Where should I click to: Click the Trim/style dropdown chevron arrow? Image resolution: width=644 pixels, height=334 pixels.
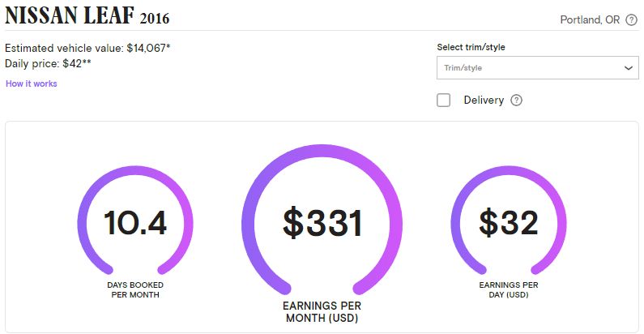click(628, 68)
